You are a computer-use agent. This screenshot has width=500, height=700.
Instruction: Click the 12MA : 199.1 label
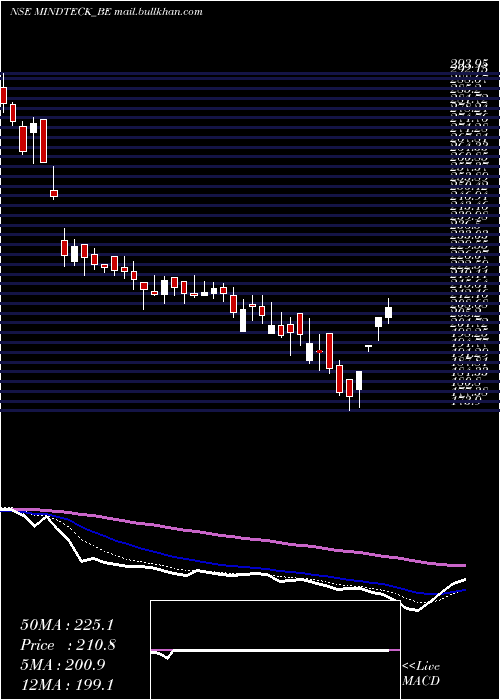click(67, 684)
